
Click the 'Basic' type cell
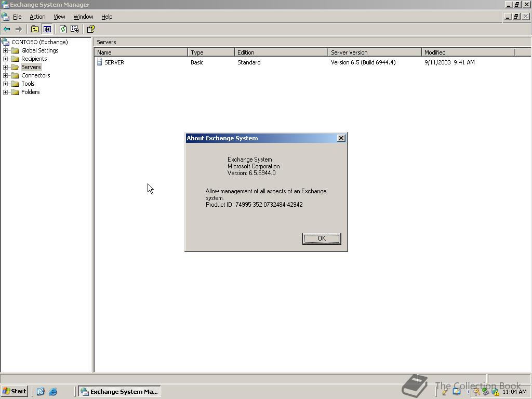coord(197,62)
